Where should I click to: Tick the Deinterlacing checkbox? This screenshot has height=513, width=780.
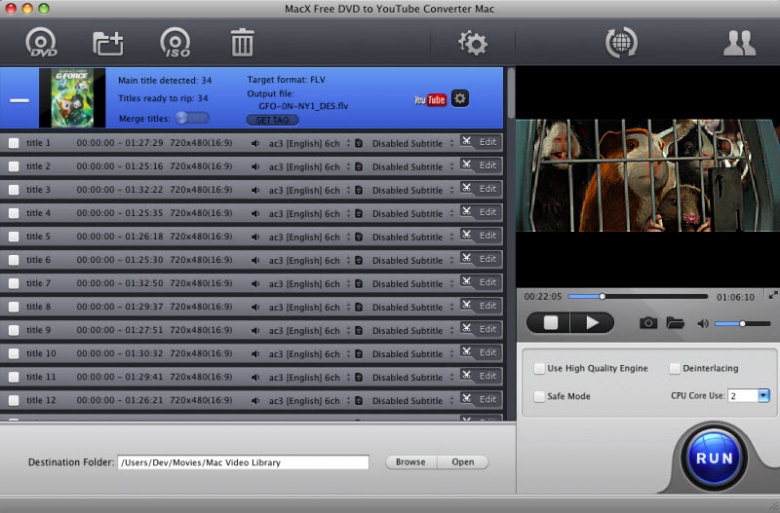(675, 369)
